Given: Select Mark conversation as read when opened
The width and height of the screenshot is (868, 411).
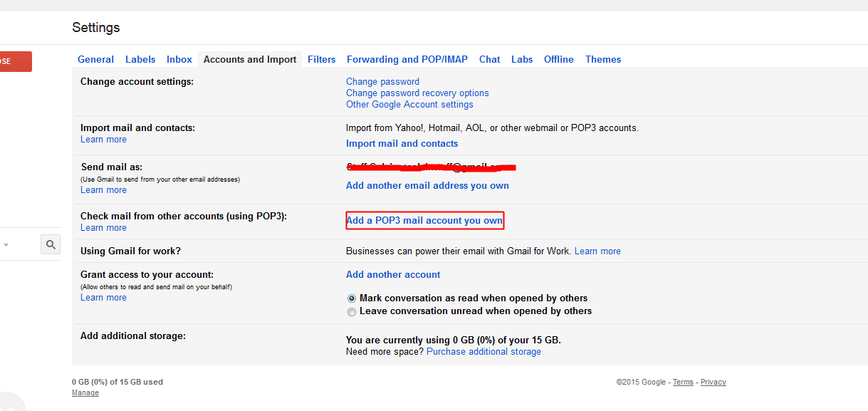Looking at the screenshot, I should (352, 298).
